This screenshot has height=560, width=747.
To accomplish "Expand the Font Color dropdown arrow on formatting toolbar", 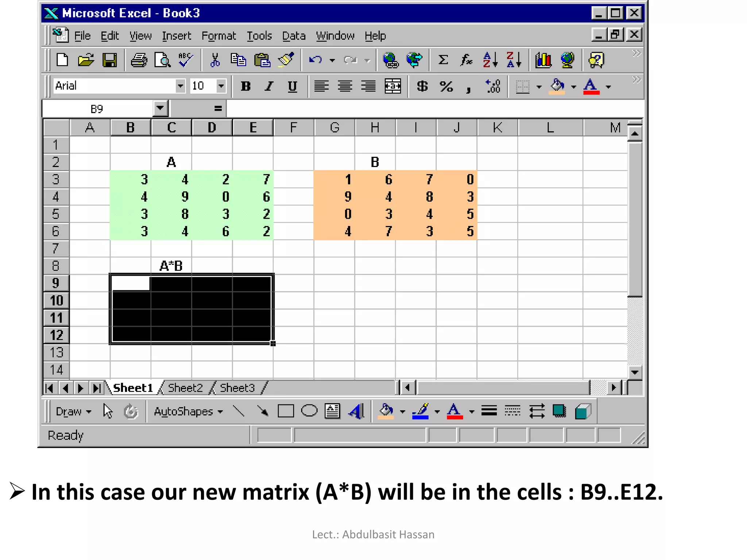I will point(608,87).
